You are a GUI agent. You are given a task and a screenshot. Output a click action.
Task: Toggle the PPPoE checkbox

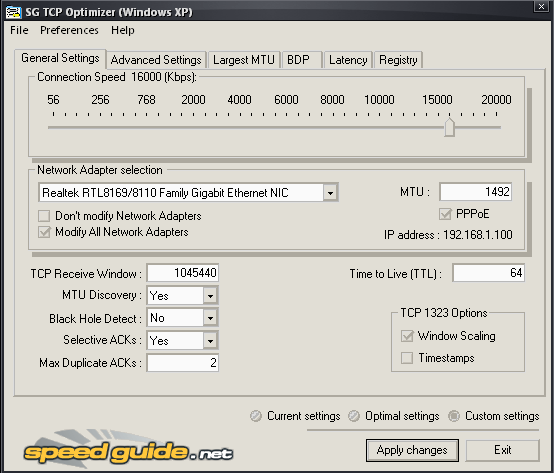point(445,214)
